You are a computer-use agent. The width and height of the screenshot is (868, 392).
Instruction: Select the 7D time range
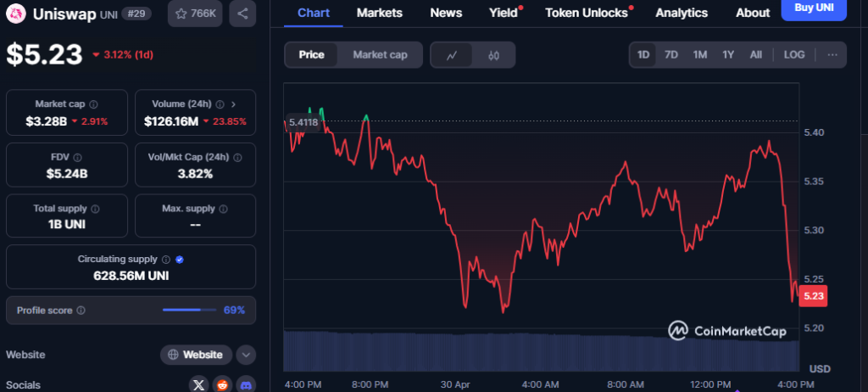[x=671, y=55]
